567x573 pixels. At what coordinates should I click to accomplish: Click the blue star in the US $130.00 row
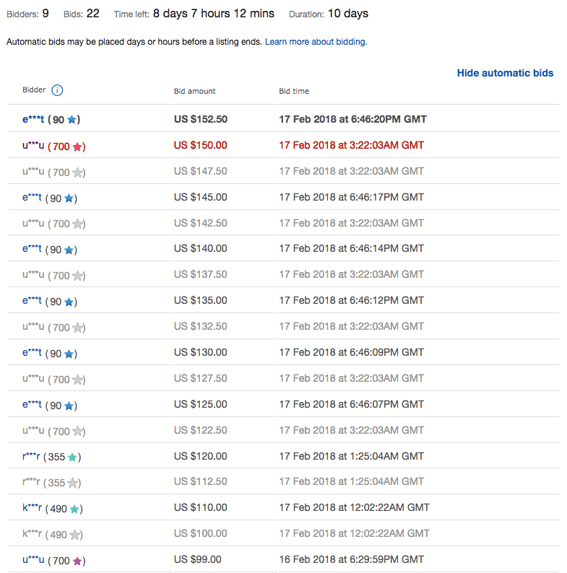coord(69,354)
